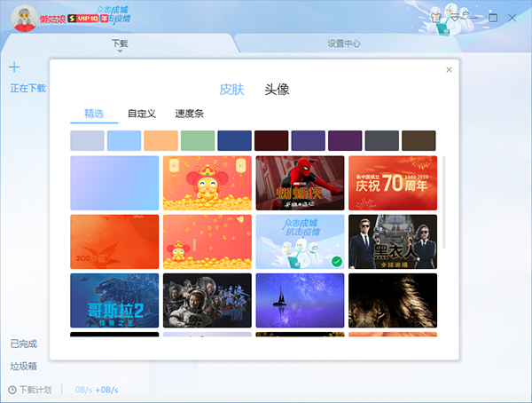
Task: Pick the dark slate gray color swatch
Action: (381, 140)
